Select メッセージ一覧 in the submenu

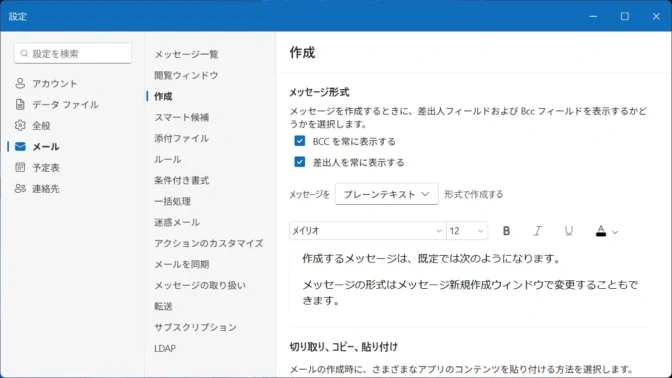(x=186, y=54)
